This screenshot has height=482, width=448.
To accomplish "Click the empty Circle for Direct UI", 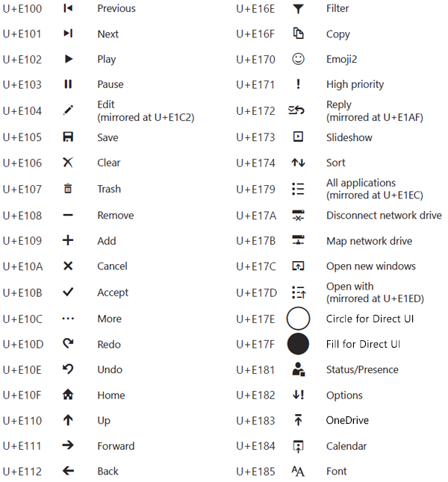I will [x=298, y=319].
